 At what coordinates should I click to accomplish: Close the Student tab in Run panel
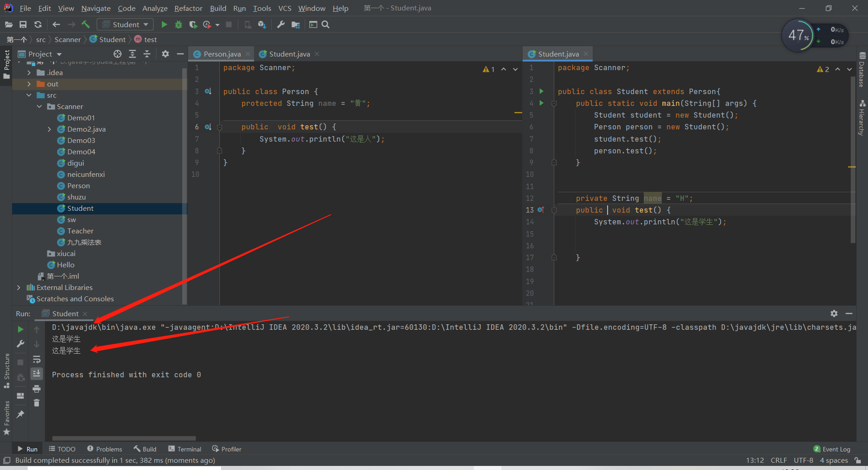[85, 313]
